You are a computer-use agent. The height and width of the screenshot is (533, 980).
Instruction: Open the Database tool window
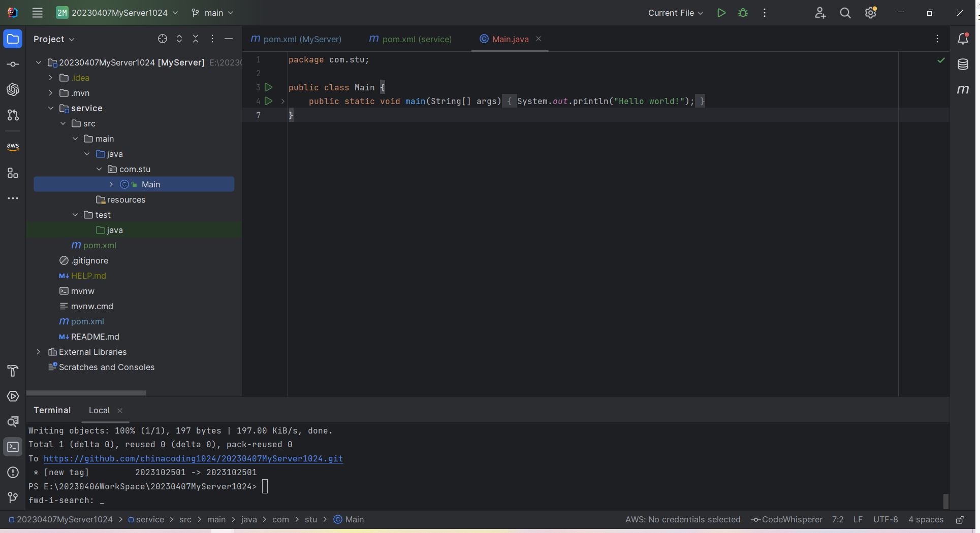tap(963, 64)
